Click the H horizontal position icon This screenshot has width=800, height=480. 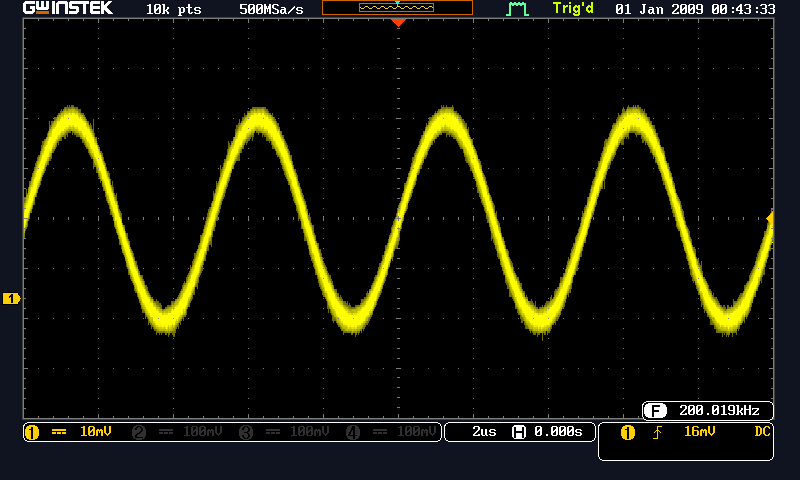tap(518, 432)
